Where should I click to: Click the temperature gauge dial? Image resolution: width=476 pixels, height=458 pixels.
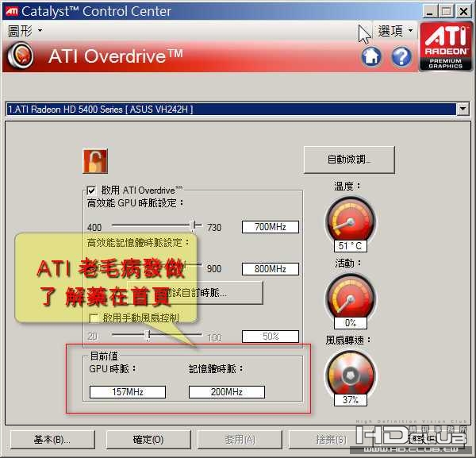click(351, 220)
